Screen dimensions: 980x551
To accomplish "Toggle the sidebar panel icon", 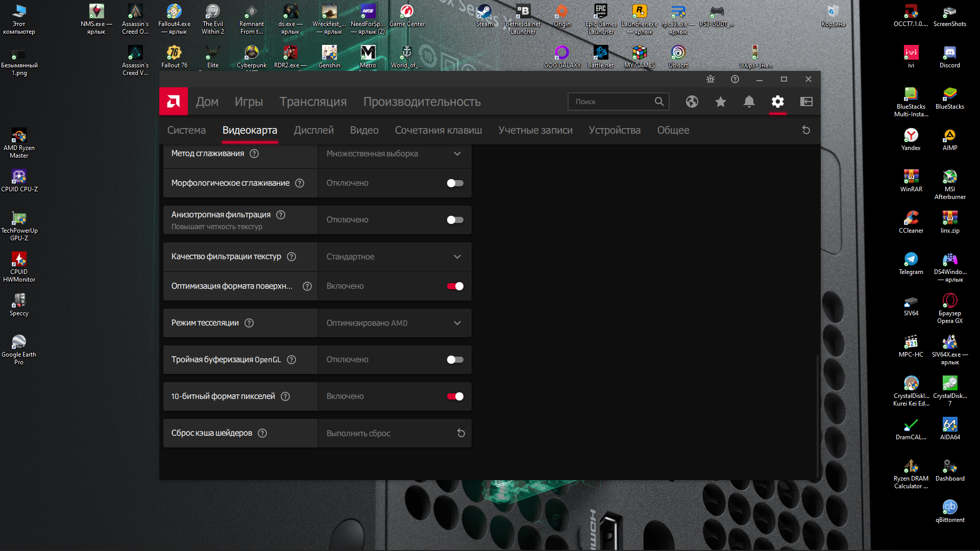I will [806, 102].
